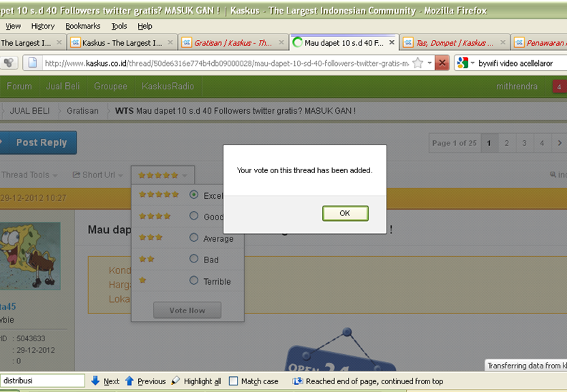Toggle the Match case checkbox

point(233,381)
